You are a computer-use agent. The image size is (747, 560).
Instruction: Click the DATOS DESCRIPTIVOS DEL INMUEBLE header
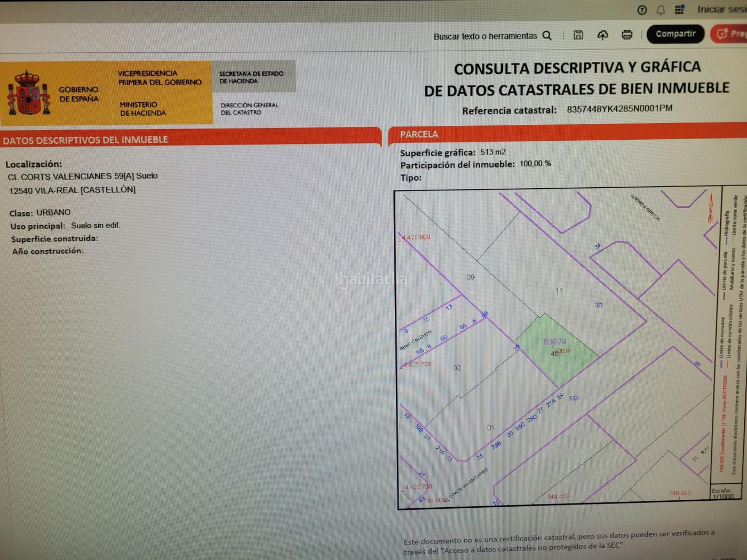[85, 140]
